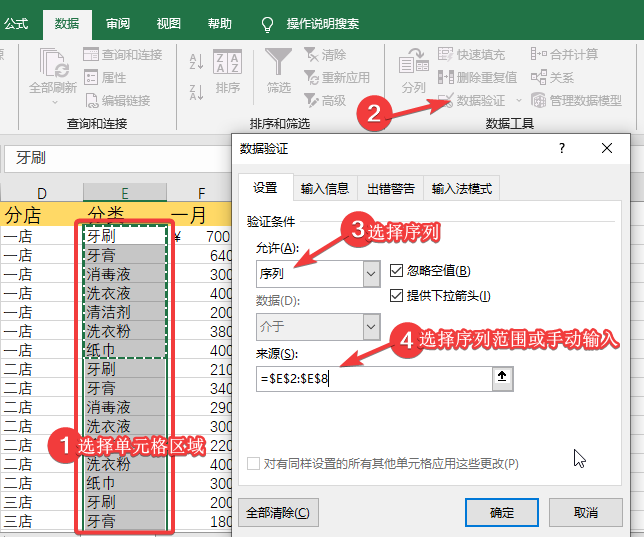Click Remove Duplicates (删除重复值)
Screen dimensions: 644x537
pyautogui.click(x=477, y=77)
